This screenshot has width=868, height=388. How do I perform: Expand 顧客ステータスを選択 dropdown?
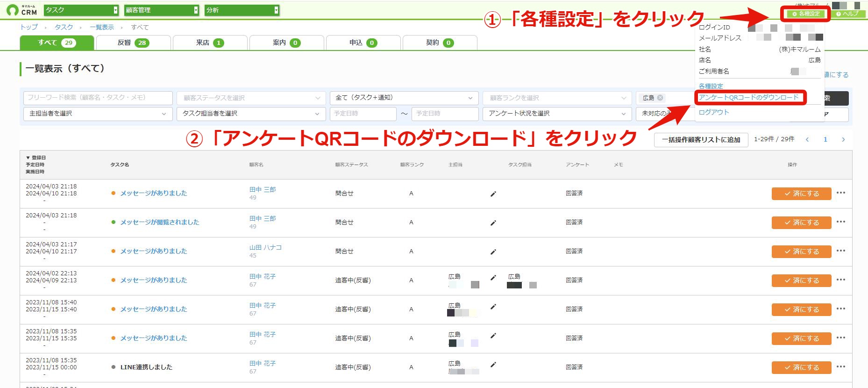[x=251, y=98]
